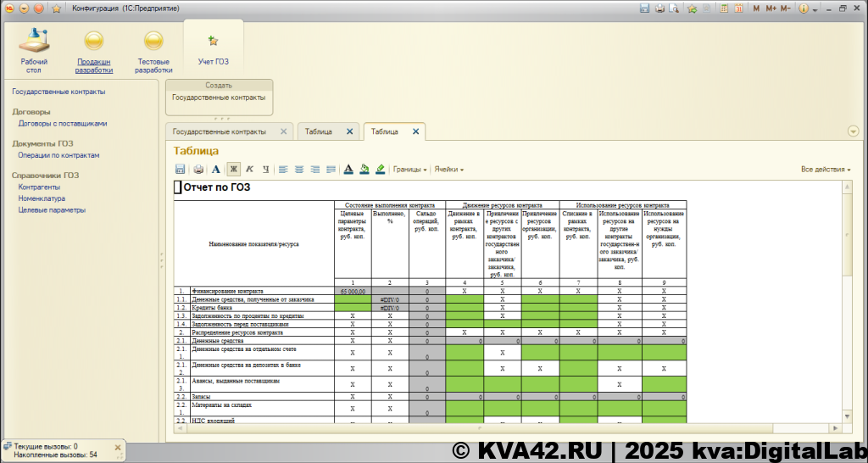The image size is (868, 463).
Task: Click the font settings 'A' icon
Action: click(215, 170)
